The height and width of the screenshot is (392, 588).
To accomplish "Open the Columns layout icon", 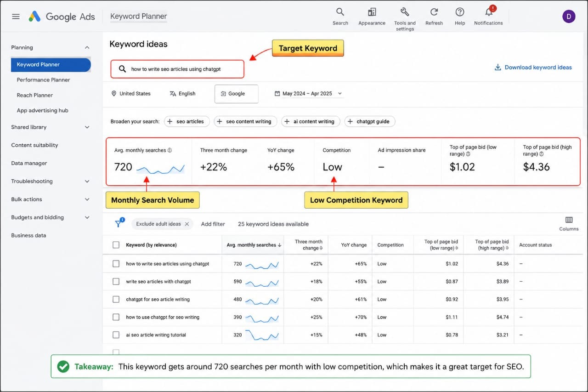I will [569, 220].
